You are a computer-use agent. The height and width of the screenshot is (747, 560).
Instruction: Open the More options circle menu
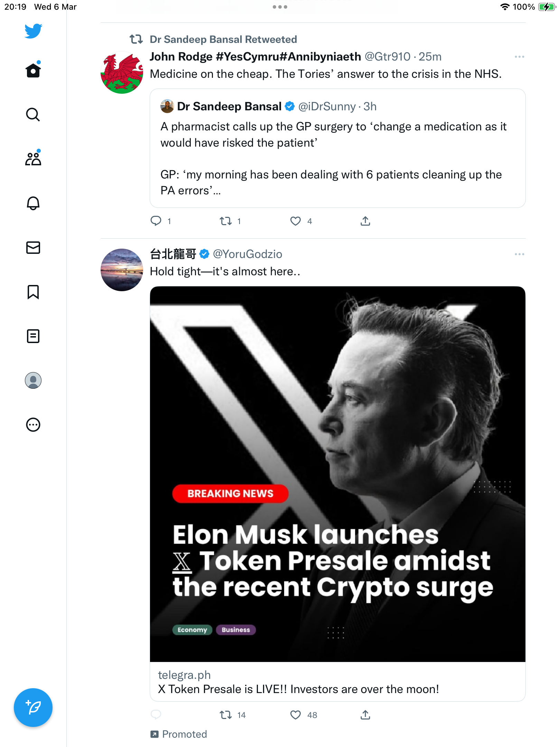pos(33,425)
